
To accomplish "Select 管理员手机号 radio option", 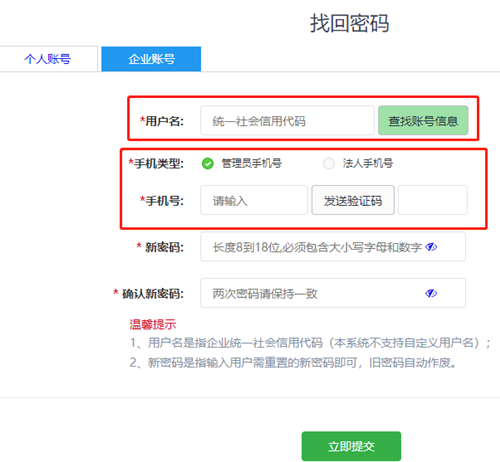I will [242, 163].
